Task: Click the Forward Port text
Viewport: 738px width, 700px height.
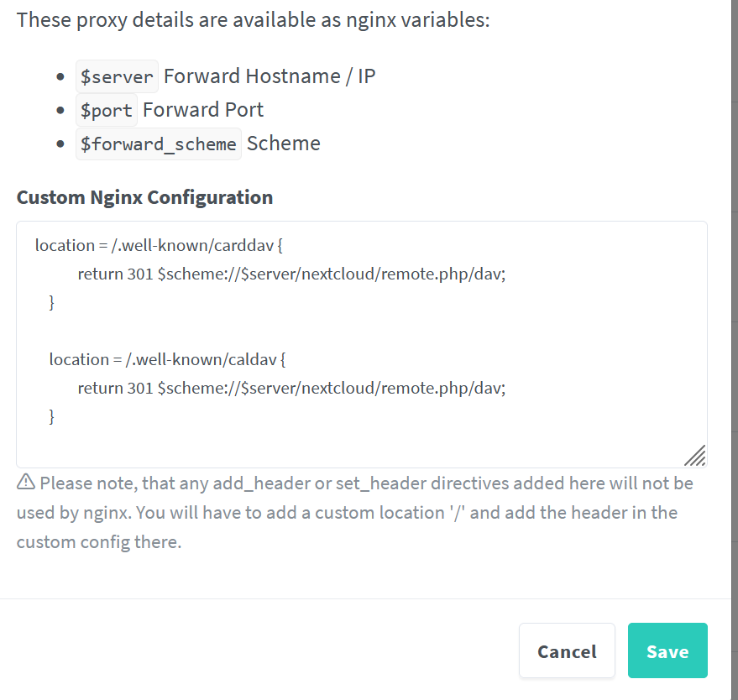Action: pyautogui.click(x=203, y=110)
